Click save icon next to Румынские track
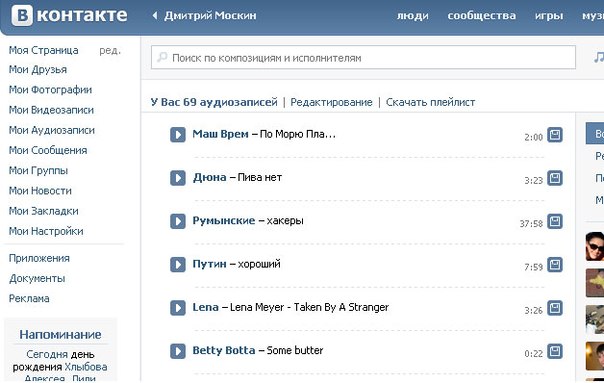Image resolution: width=604 pixels, height=383 pixels. pos(555,221)
